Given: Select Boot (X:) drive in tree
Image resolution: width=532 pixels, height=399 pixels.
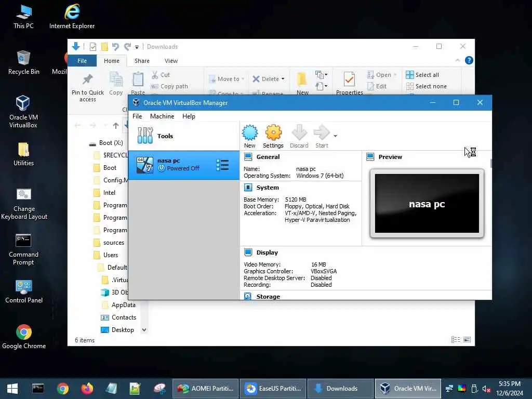Looking at the screenshot, I should (x=106, y=143).
